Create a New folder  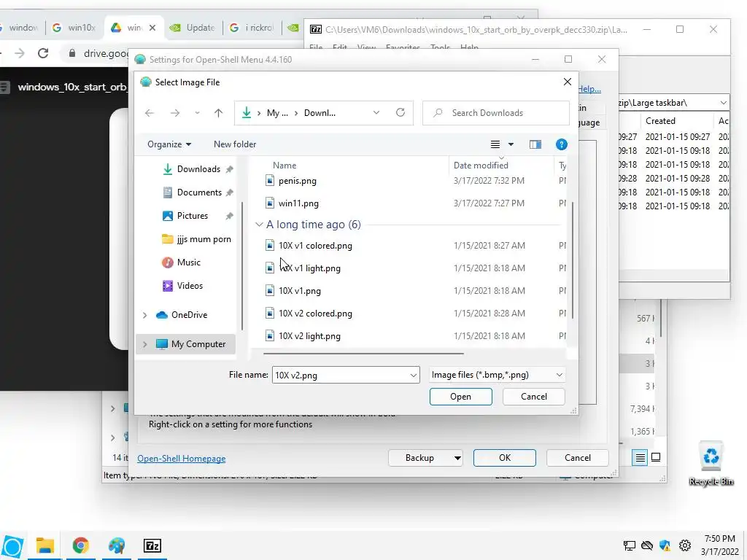coord(235,144)
